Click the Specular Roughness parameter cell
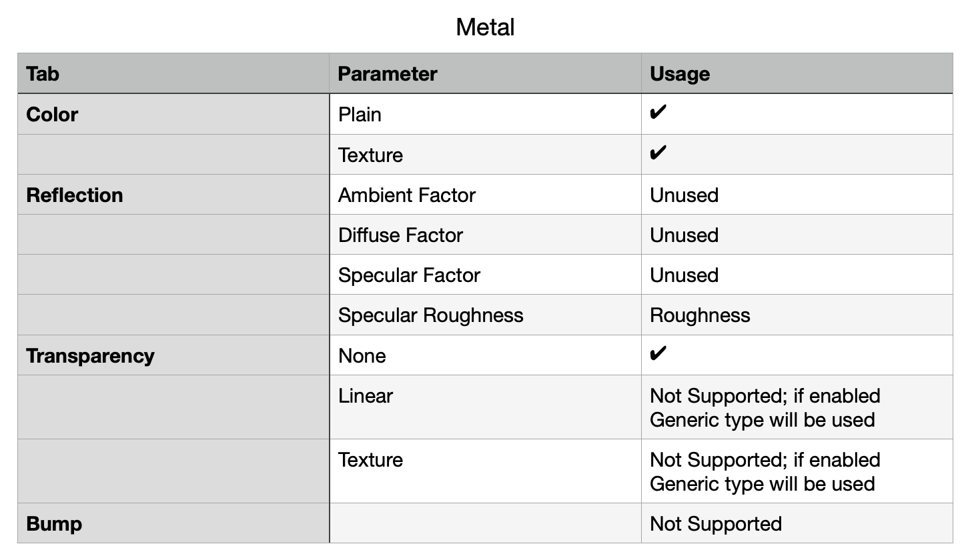Viewport: 970px width, 560px height. [486, 315]
